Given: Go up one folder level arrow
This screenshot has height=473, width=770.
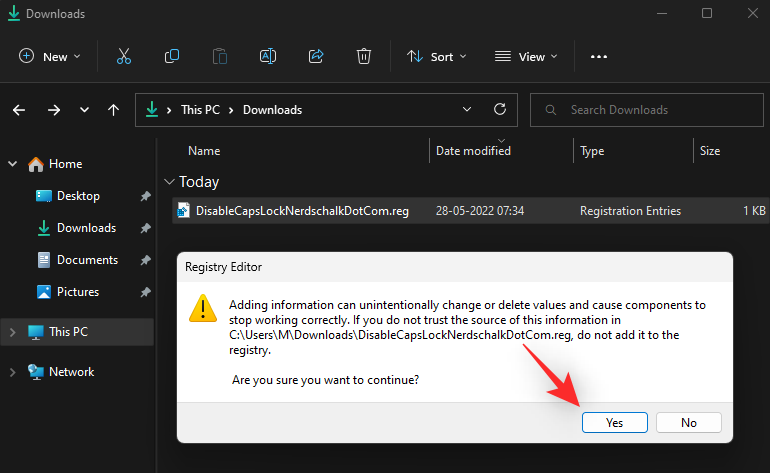Looking at the screenshot, I should tap(113, 110).
